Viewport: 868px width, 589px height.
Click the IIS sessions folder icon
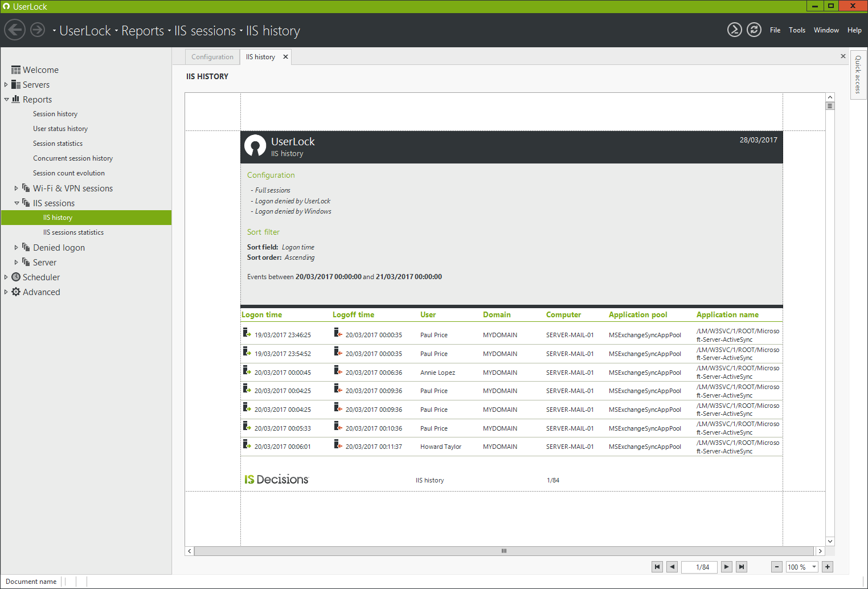[x=26, y=203]
